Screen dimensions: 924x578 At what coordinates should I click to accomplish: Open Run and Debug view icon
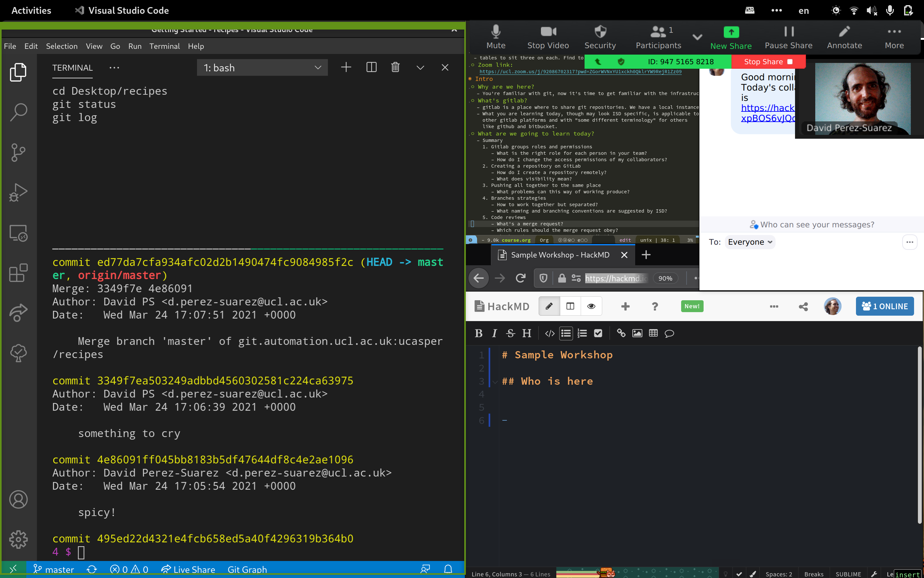click(x=18, y=192)
